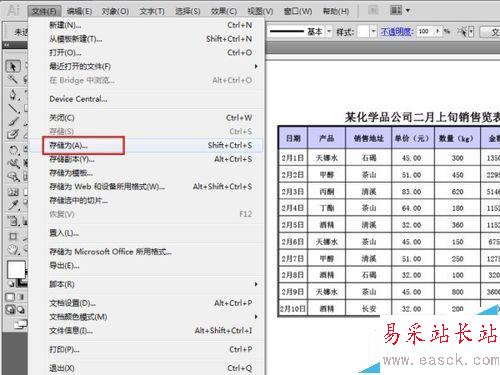The width and height of the screenshot is (500, 375).
Task: Choose 存储为(A)... from the File menu
Action: point(146,145)
